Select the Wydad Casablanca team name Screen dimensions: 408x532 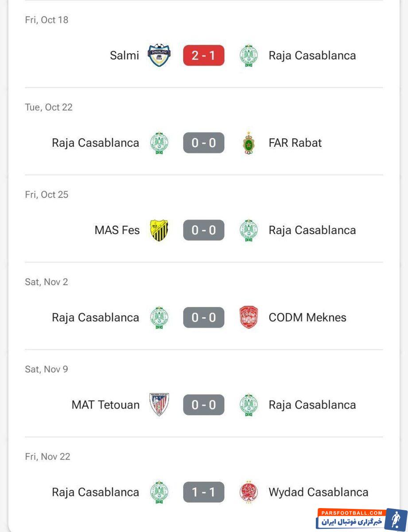click(x=318, y=492)
